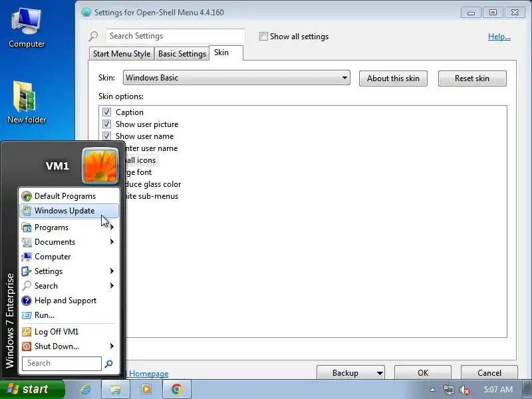The width and height of the screenshot is (532, 399).
Task: Show hidden tray icons arrow
Action: (x=432, y=390)
